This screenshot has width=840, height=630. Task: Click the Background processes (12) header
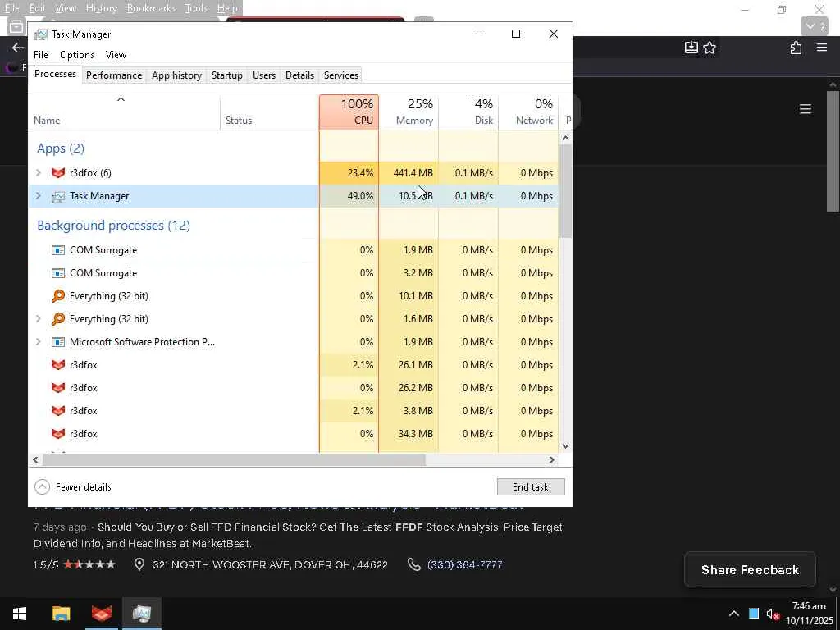coord(113,226)
